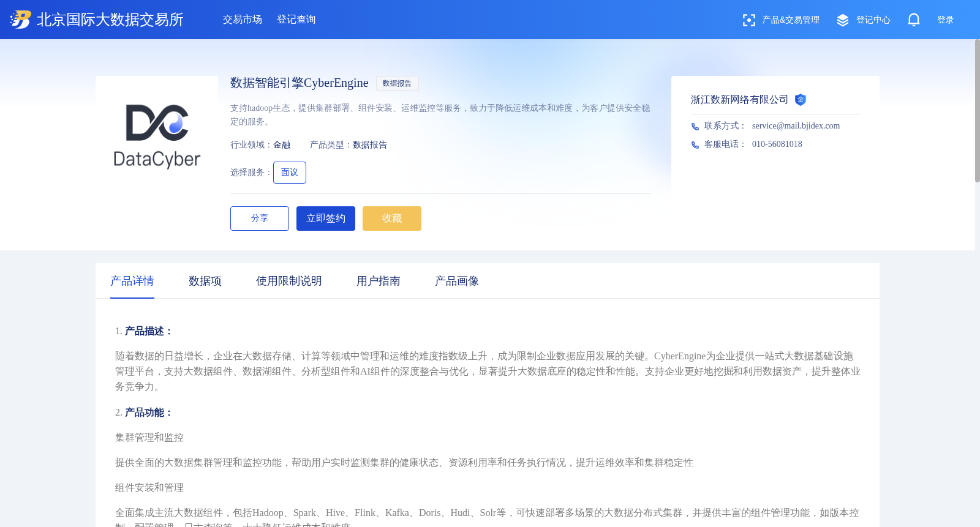Viewport: 980px width, 527px height.
Task: Click the 产品描述 section heading
Action: tap(149, 331)
